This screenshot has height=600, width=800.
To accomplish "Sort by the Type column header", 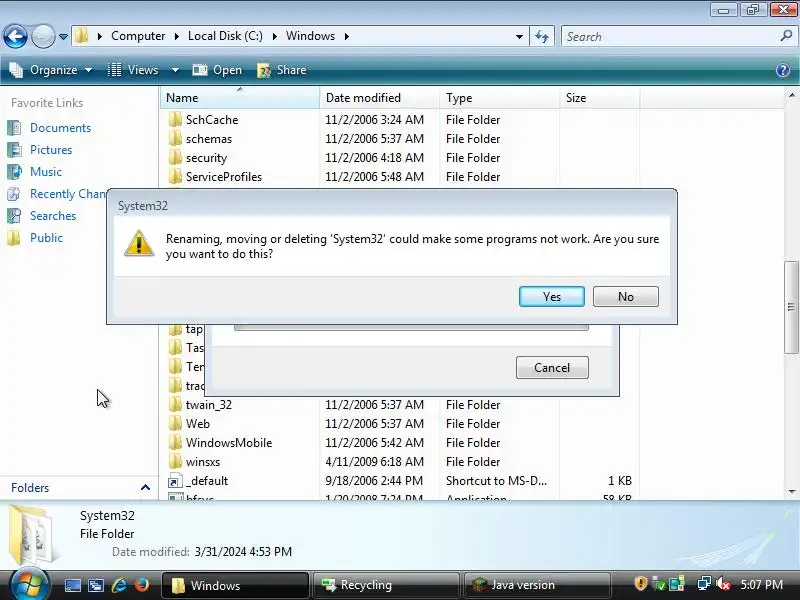I will click(499, 97).
